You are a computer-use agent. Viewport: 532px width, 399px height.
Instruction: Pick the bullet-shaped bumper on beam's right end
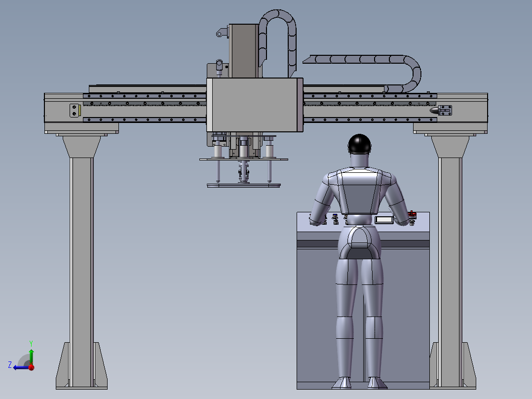click(x=434, y=111)
